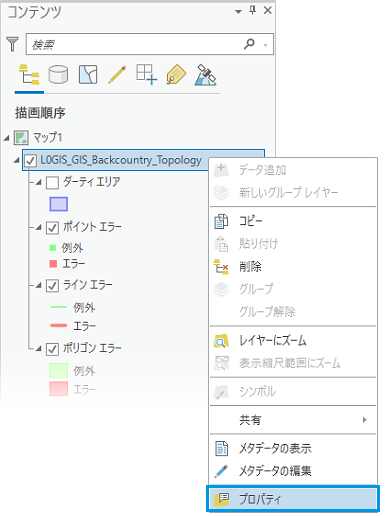
Task: Click the メタデータの表示 document icon
Action: click(x=221, y=448)
